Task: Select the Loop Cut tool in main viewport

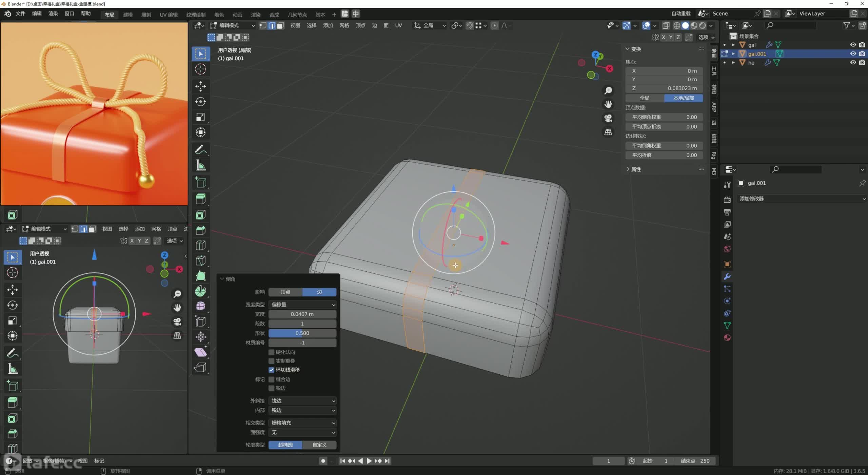Action: pos(200,245)
